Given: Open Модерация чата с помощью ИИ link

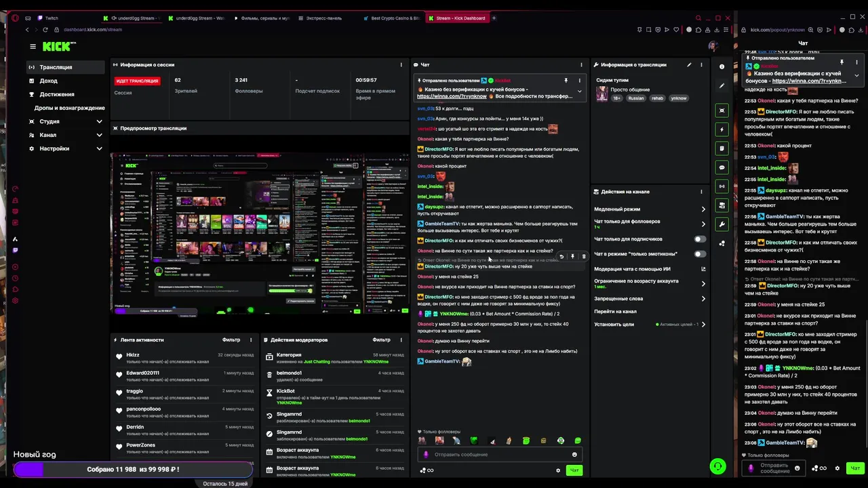Looking at the screenshot, I should pyautogui.click(x=650, y=269).
